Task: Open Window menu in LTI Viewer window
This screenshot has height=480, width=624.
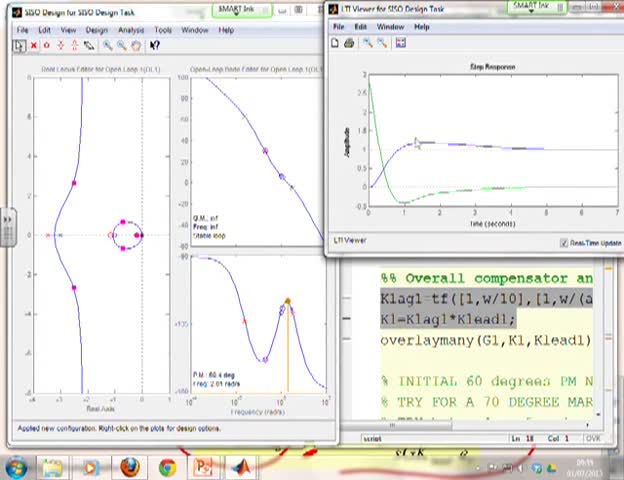Action: point(390,27)
